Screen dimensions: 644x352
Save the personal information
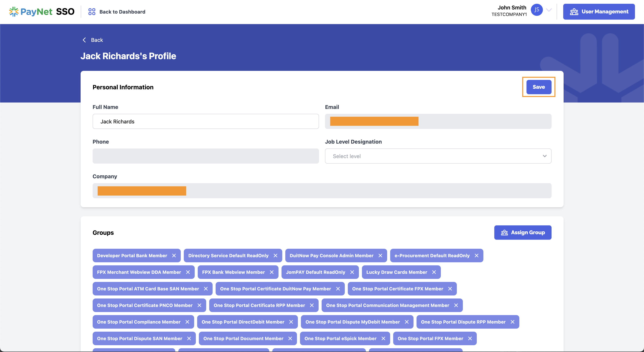[539, 87]
